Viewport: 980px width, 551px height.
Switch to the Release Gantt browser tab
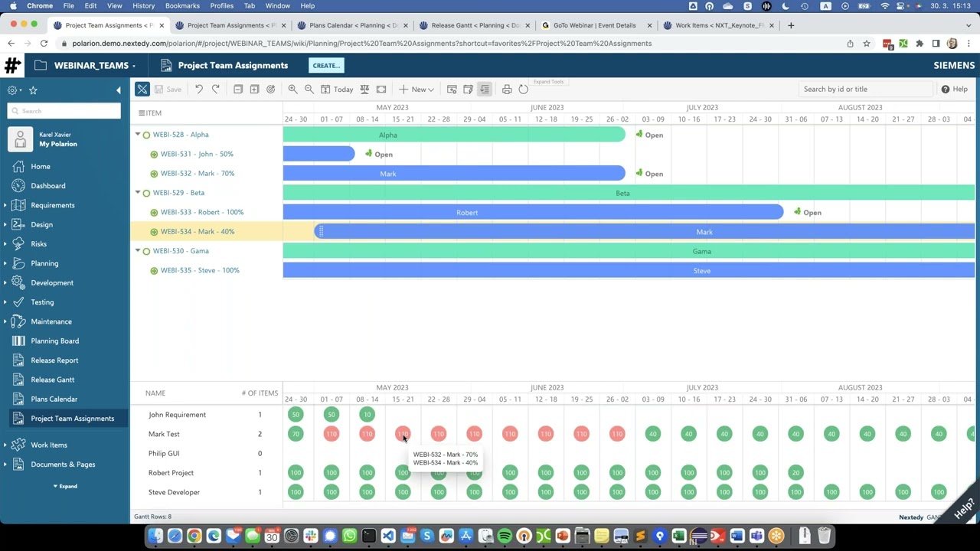pos(475,25)
